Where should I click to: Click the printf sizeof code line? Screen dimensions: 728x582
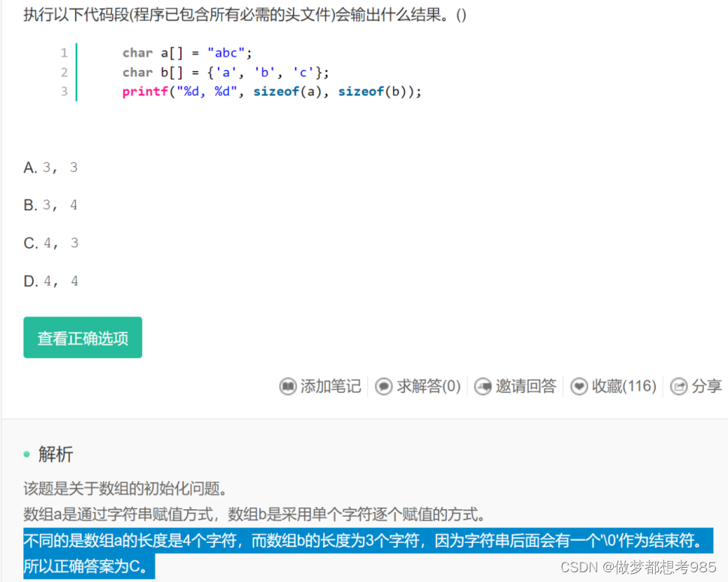pos(272,92)
